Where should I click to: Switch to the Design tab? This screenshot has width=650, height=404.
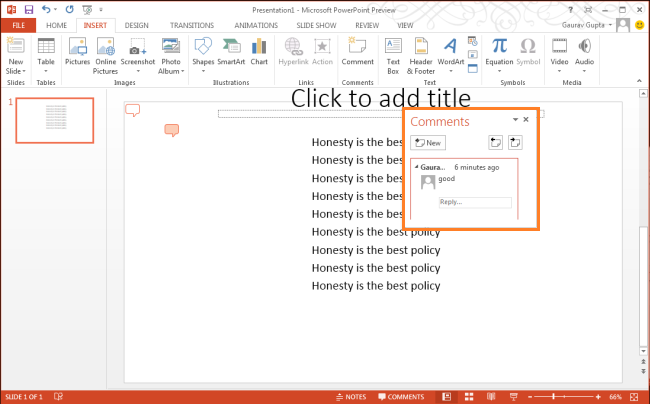coord(136,25)
